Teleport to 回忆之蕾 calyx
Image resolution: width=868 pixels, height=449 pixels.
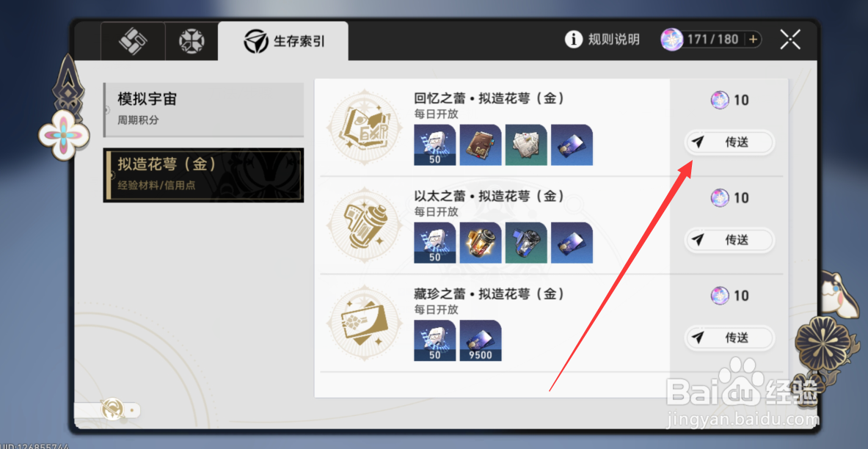729,142
